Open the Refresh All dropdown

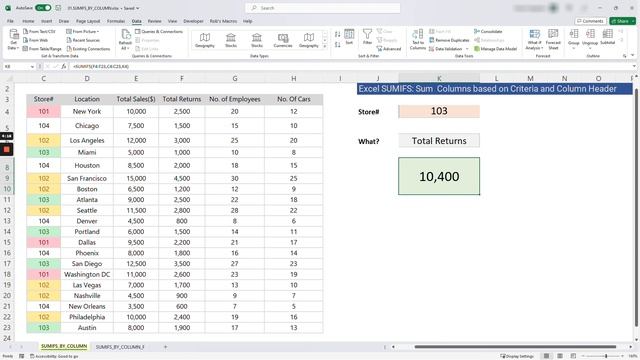(125, 40)
